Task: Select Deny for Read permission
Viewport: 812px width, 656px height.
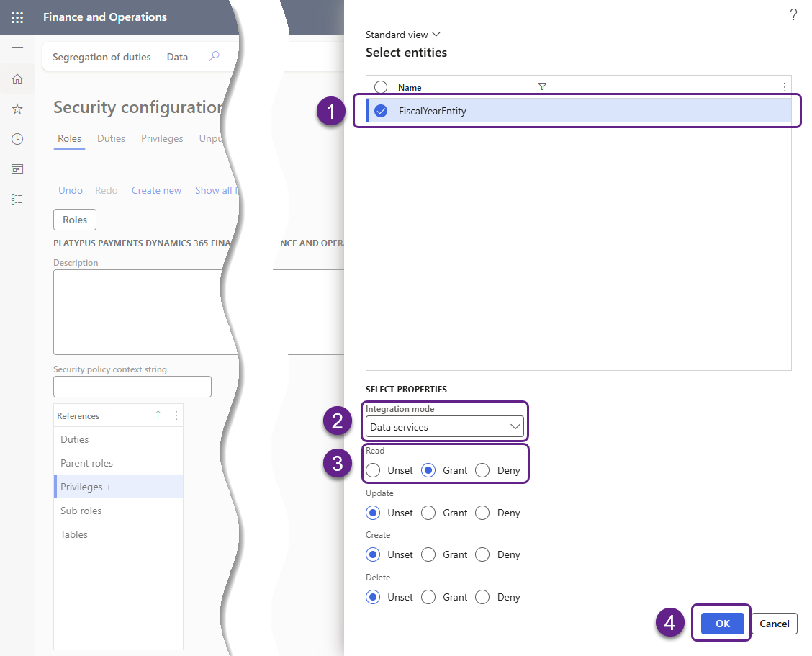Action: click(482, 470)
